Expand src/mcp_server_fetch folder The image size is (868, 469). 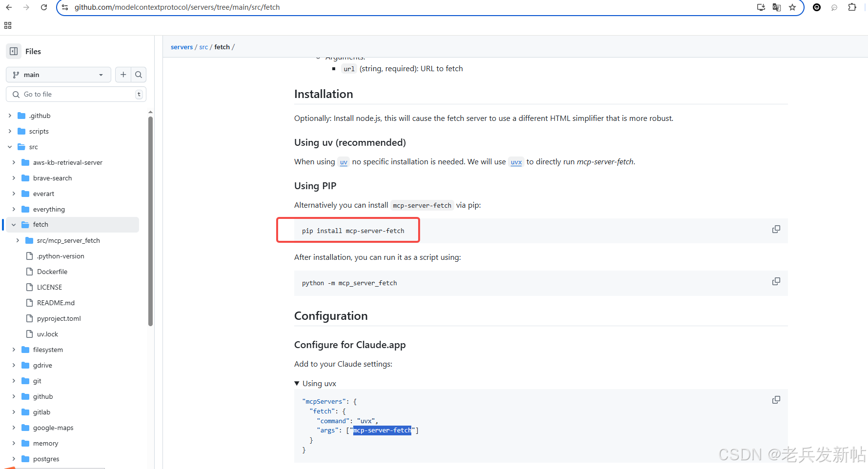(x=18, y=240)
